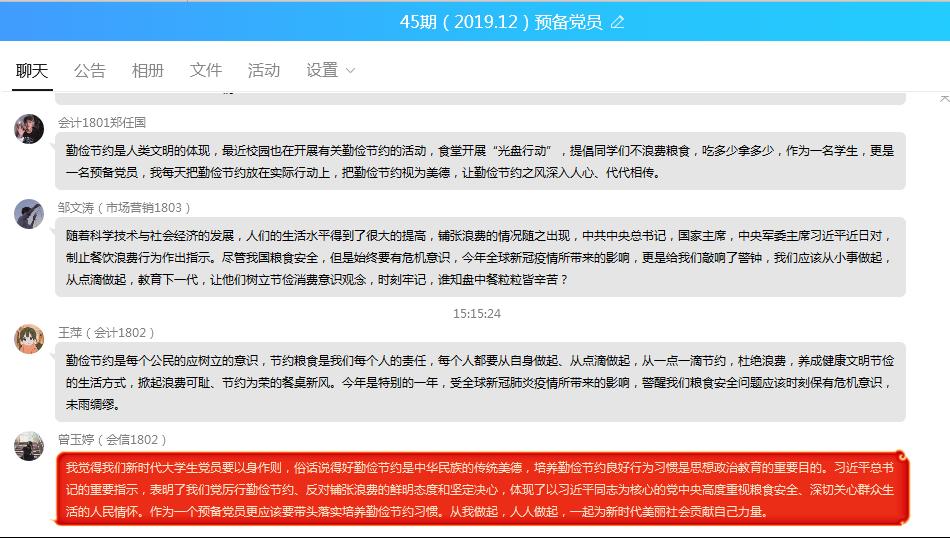Viewport: 950px width, 538px height.
Task: Click the 15:15:24 timestamp in chat
Action: tap(476, 313)
